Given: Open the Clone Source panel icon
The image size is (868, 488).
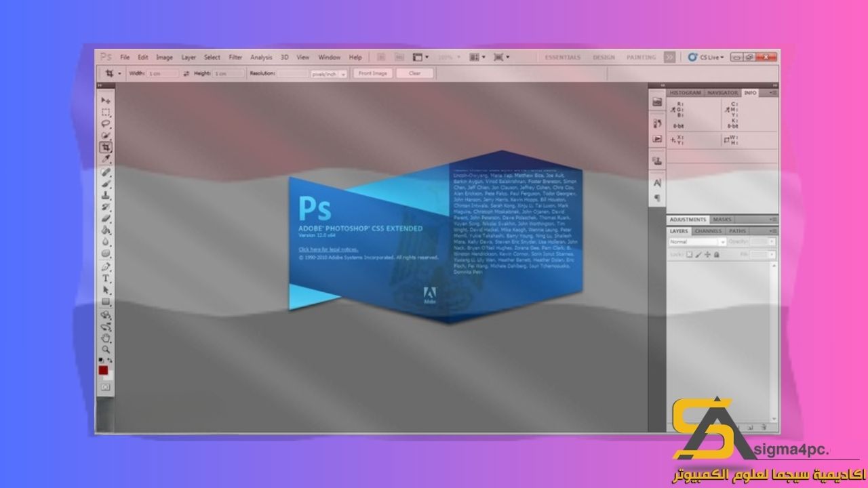Looking at the screenshot, I should (656, 161).
